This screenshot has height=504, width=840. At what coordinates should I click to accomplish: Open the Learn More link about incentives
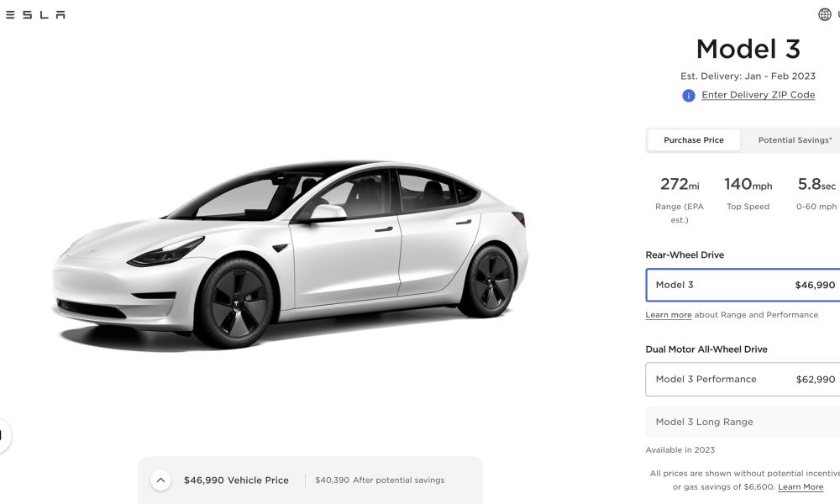coord(801,487)
